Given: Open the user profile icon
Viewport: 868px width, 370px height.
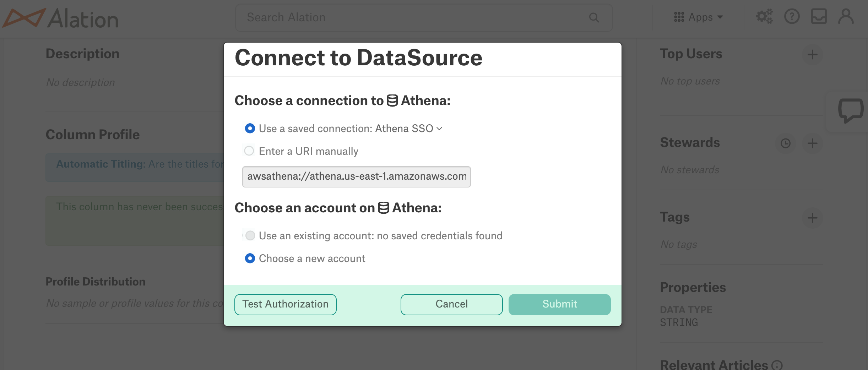Looking at the screenshot, I should pos(846,16).
